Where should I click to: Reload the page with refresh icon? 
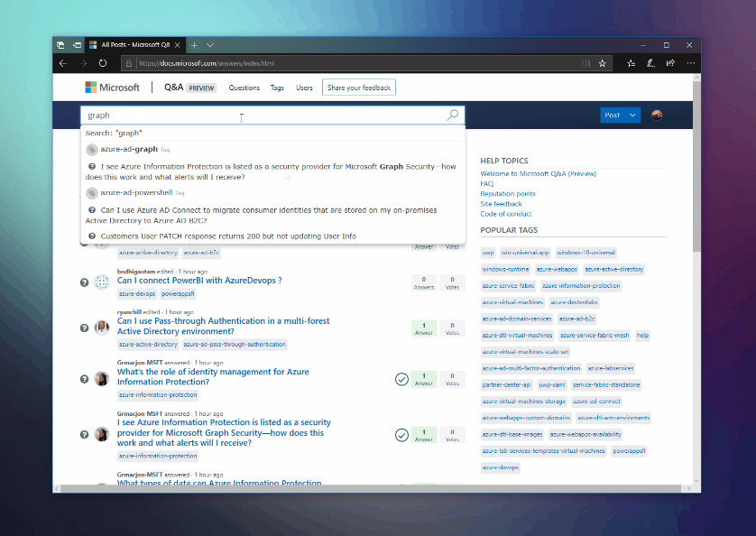[x=103, y=63]
